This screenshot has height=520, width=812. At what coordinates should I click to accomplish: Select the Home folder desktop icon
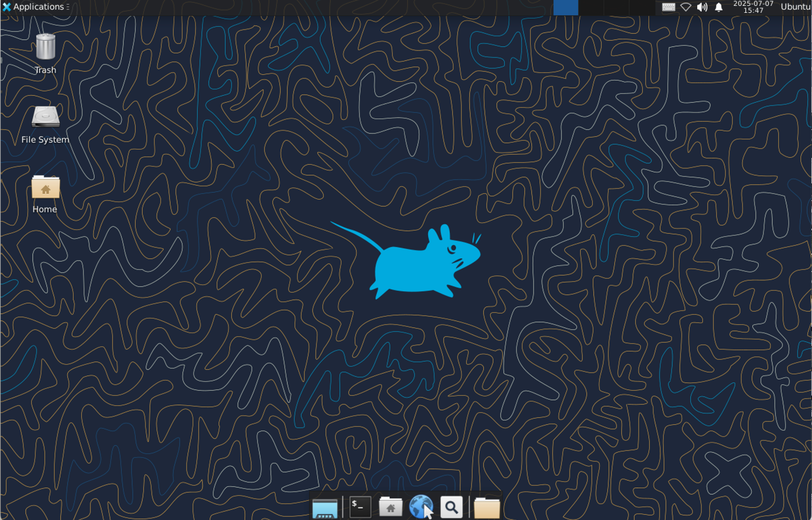click(45, 186)
